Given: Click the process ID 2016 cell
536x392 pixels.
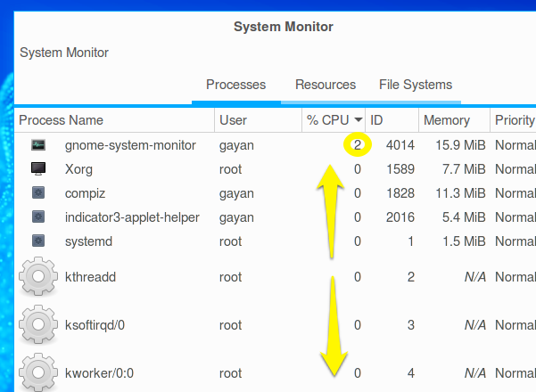Looking at the screenshot, I should (x=400, y=217).
